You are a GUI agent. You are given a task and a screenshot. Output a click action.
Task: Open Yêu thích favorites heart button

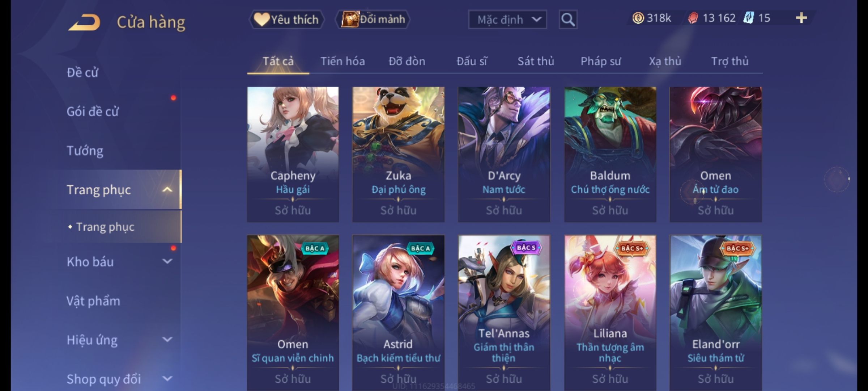286,20
